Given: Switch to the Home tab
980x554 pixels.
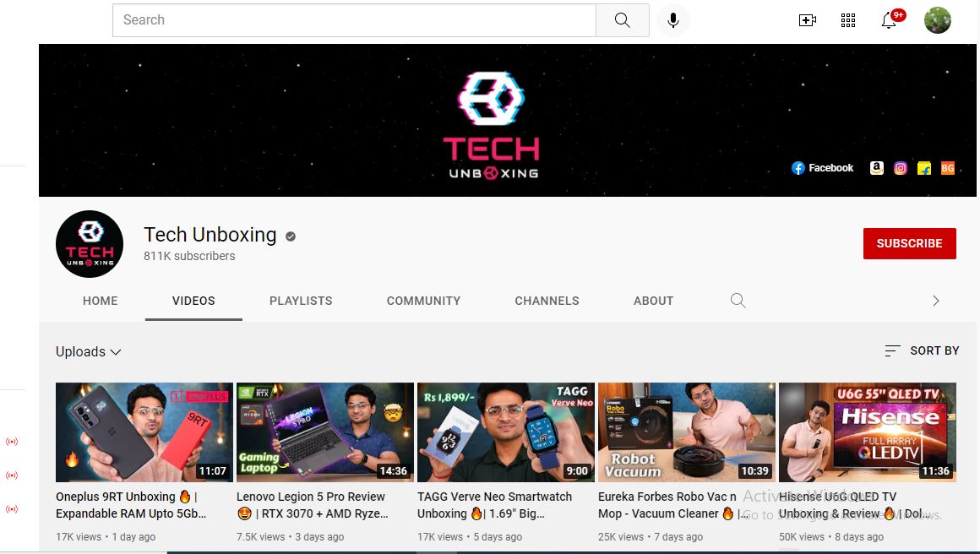Looking at the screenshot, I should [100, 301].
